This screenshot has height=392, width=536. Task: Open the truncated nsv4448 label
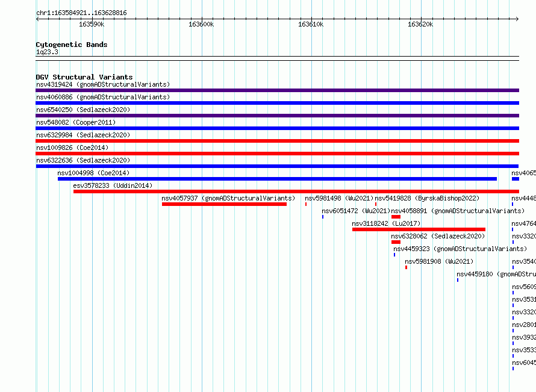pos(524,198)
